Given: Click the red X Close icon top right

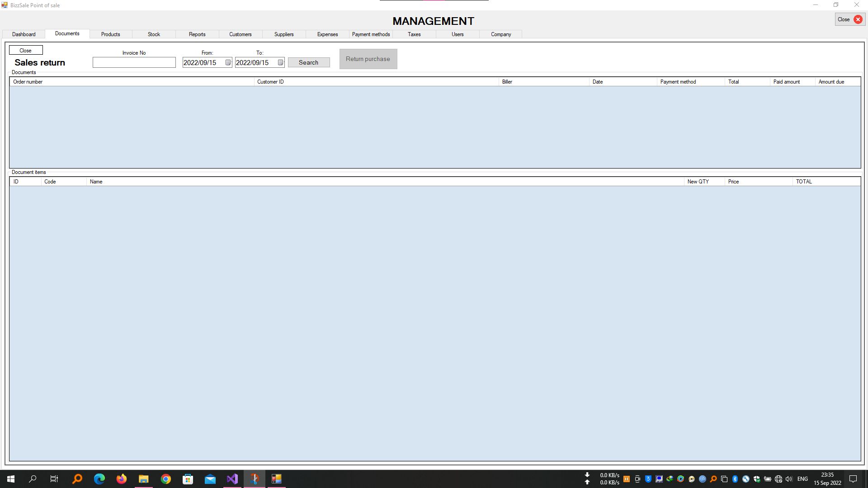Looking at the screenshot, I should pyautogui.click(x=858, y=19).
